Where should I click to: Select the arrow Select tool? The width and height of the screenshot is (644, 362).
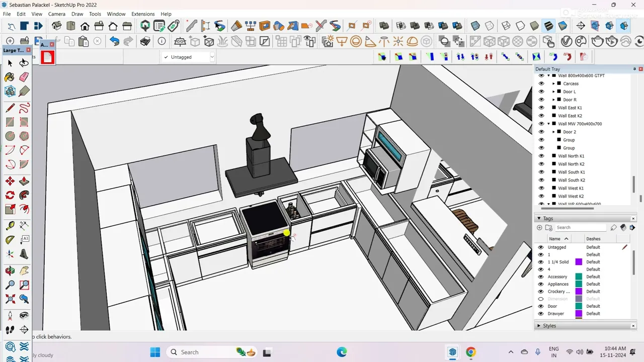(10, 63)
